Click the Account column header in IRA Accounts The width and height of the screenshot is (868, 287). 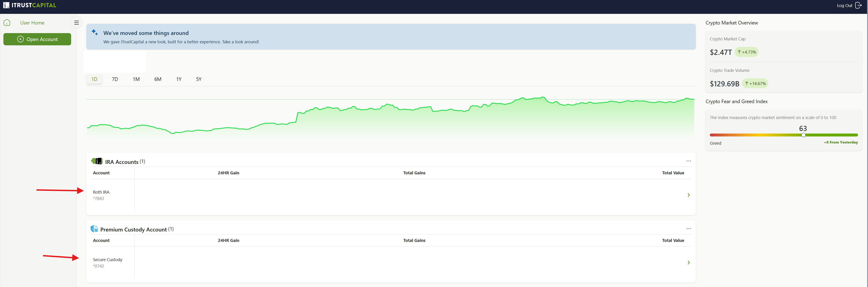(x=101, y=173)
